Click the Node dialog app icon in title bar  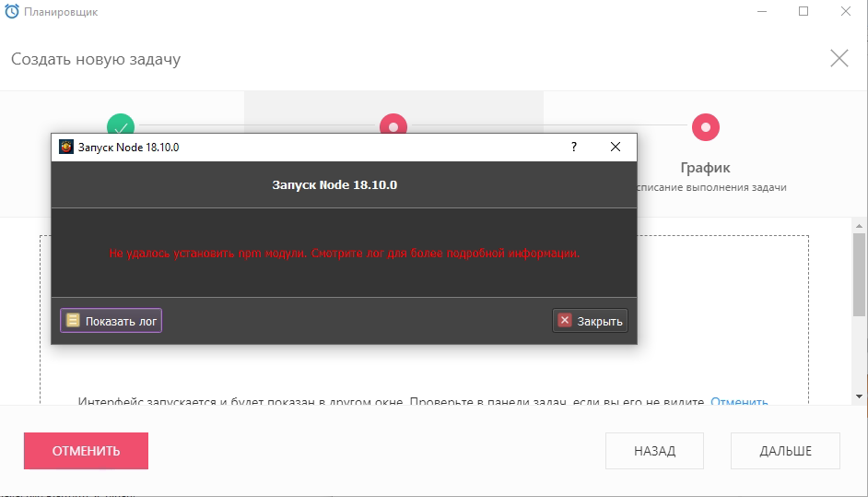click(x=65, y=147)
